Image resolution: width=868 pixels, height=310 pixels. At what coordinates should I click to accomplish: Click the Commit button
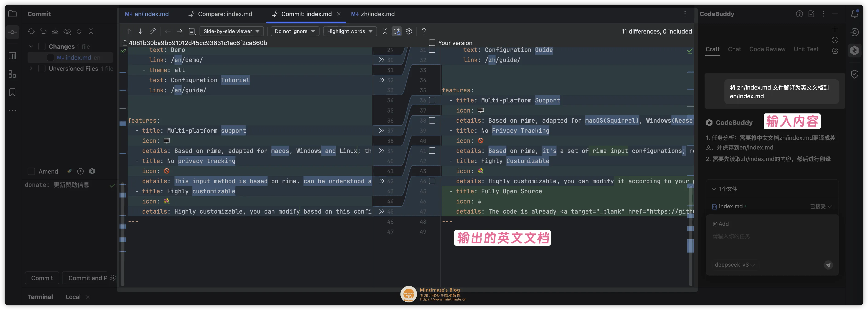coord(42,278)
